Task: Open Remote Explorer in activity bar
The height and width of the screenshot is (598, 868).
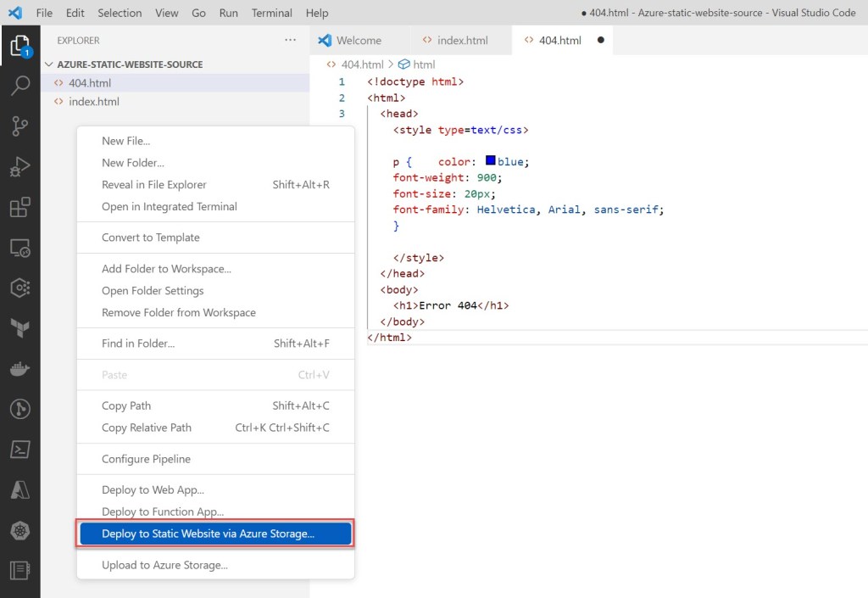Action: [x=20, y=249]
